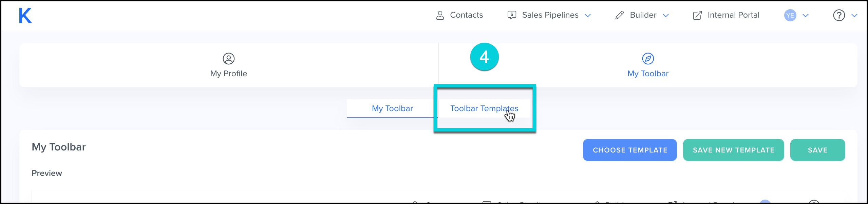This screenshot has height=204, width=868.
Task: Select the My Toolbar sub-tab
Action: pyautogui.click(x=392, y=108)
